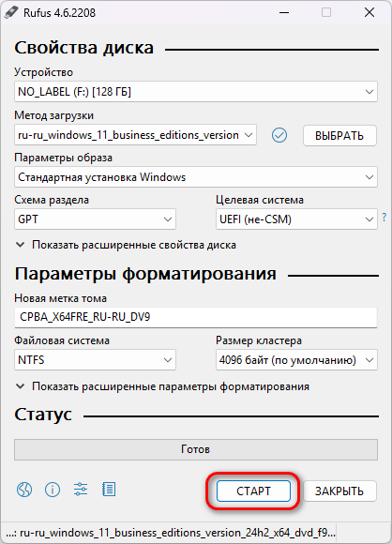
Task: Open the Размер кластера dropdown
Action: click(296, 360)
